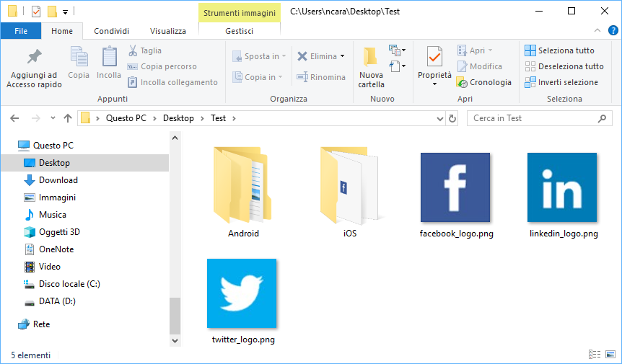Screen dimensions: 622x364
Task: Click the Copia ribbon icon
Action: coord(79,63)
